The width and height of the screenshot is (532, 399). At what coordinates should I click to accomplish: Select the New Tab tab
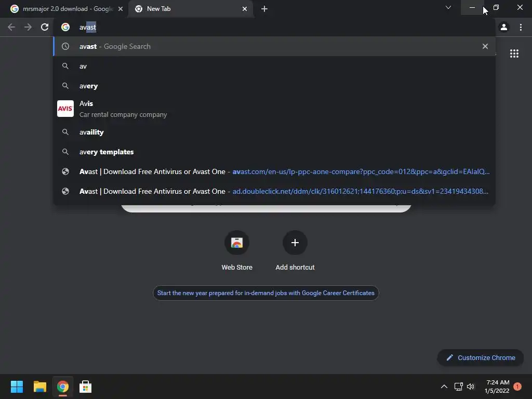[191, 9]
